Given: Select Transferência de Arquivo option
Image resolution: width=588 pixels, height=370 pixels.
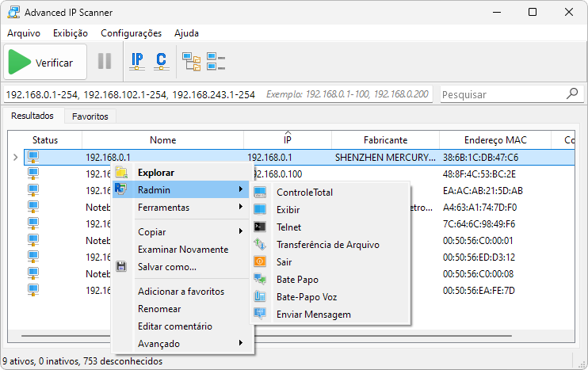Looking at the screenshot, I should click(327, 245).
